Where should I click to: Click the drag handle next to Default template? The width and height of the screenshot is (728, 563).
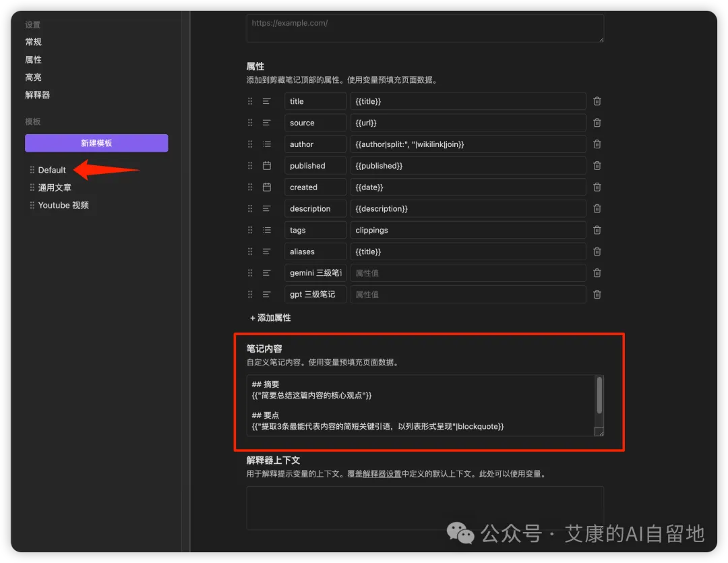[32, 170]
